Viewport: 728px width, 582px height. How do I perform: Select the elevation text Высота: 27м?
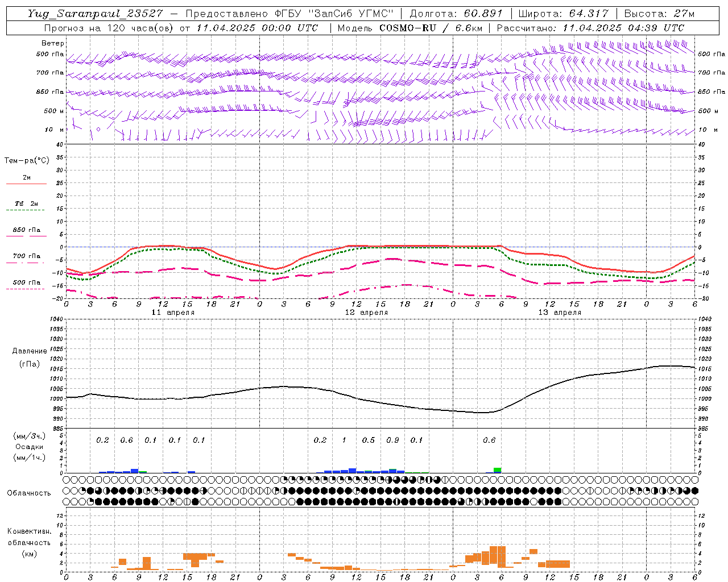click(x=659, y=14)
